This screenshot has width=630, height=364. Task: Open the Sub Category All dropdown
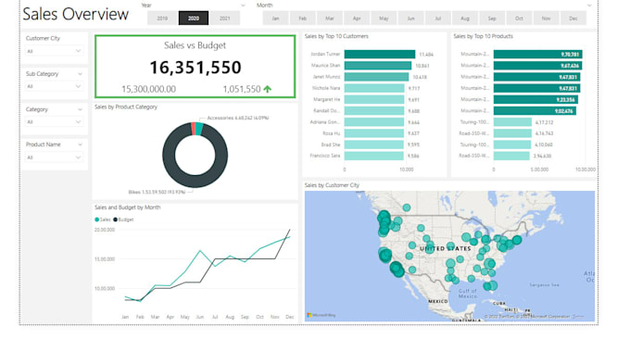coord(54,86)
